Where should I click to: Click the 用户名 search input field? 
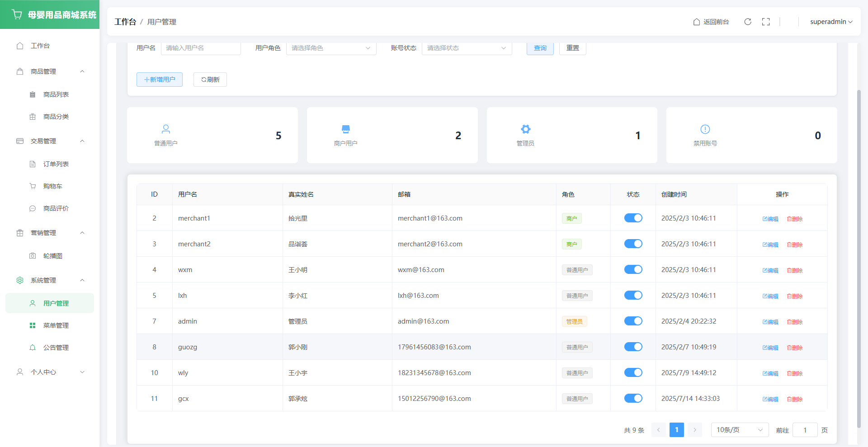click(201, 48)
